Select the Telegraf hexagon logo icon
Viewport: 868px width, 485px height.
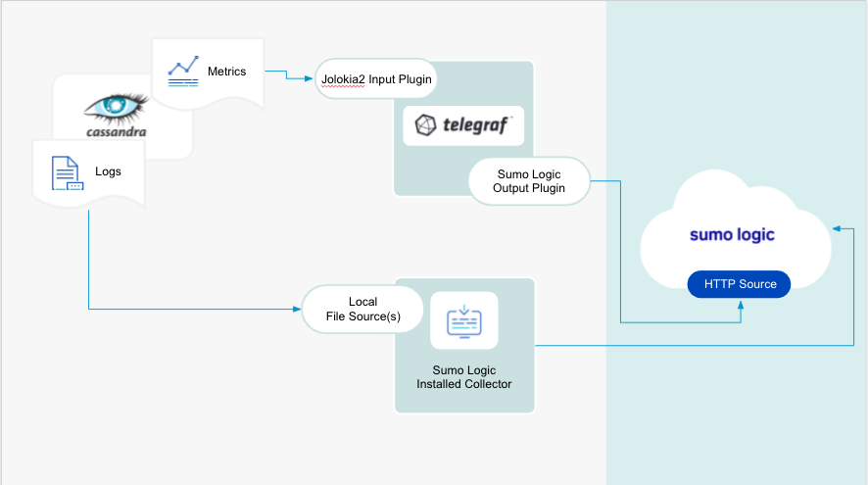click(x=425, y=126)
